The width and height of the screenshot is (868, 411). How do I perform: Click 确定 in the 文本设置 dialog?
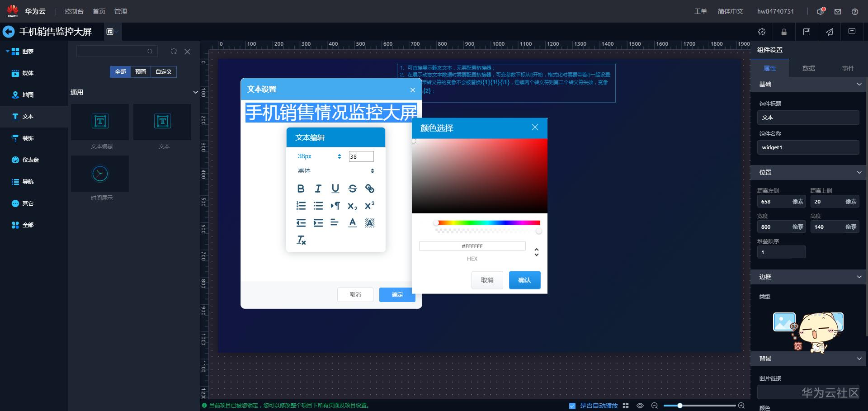(x=397, y=295)
